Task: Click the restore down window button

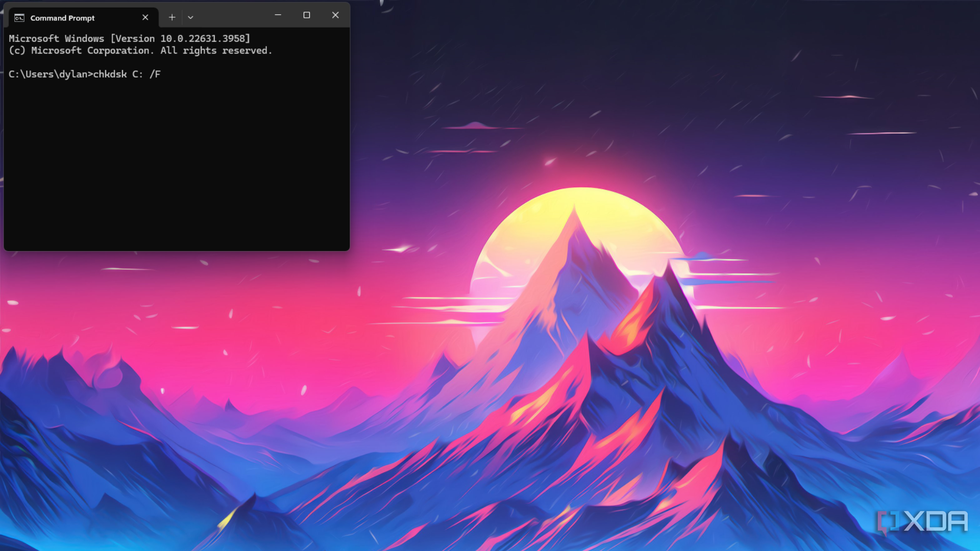Action: coord(306,15)
